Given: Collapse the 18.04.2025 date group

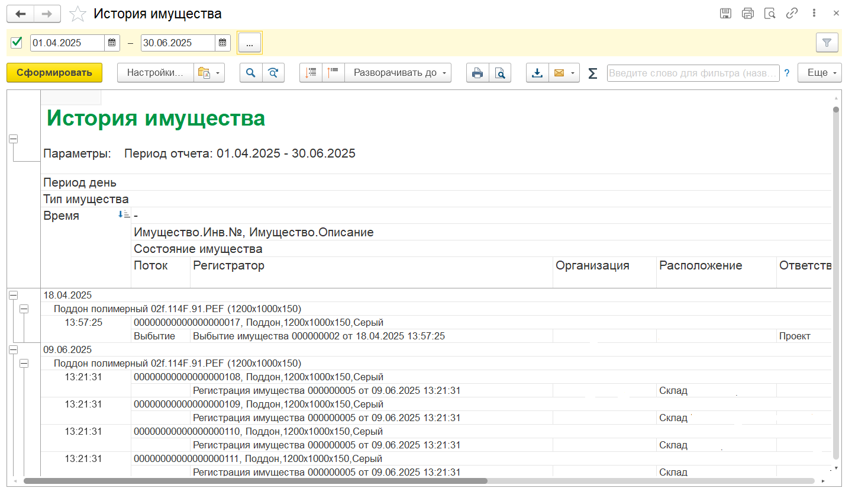Looking at the screenshot, I should point(13,295).
